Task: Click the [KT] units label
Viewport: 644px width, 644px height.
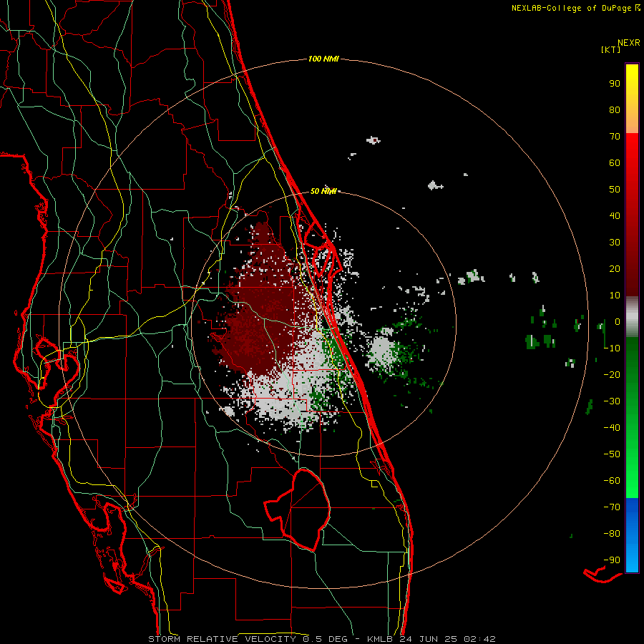Action: coord(610,49)
